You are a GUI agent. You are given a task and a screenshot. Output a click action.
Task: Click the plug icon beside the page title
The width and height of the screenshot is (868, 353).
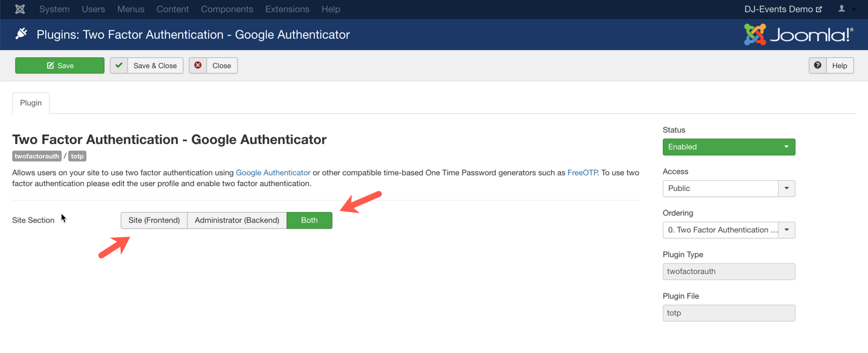click(x=21, y=34)
